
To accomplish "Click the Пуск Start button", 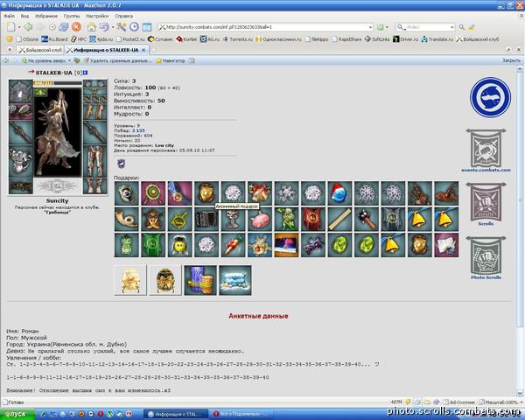I will coord(17,414).
